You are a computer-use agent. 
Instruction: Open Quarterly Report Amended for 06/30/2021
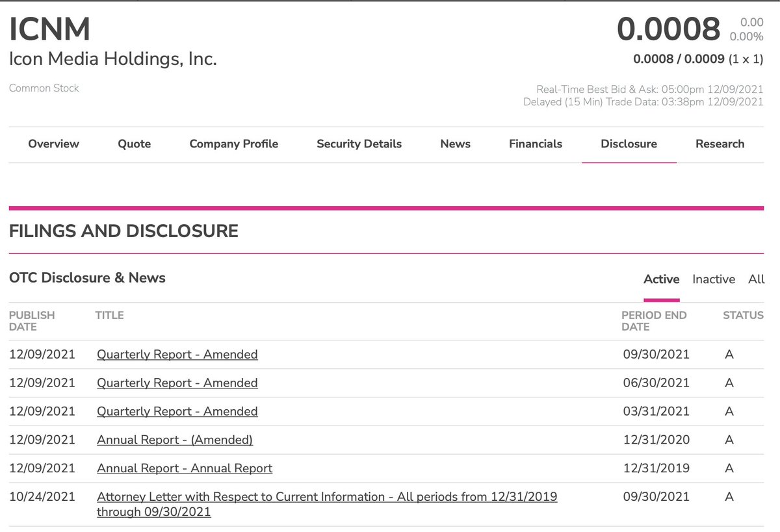(177, 383)
